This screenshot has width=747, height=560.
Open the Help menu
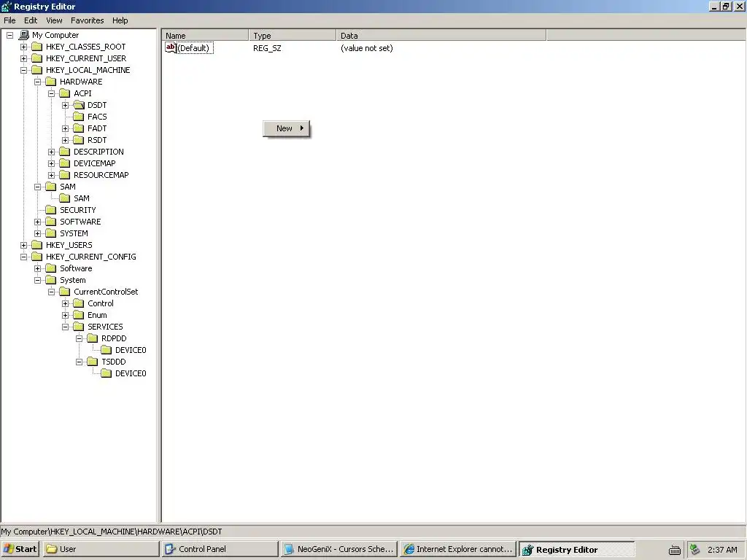tap(120, 20)
